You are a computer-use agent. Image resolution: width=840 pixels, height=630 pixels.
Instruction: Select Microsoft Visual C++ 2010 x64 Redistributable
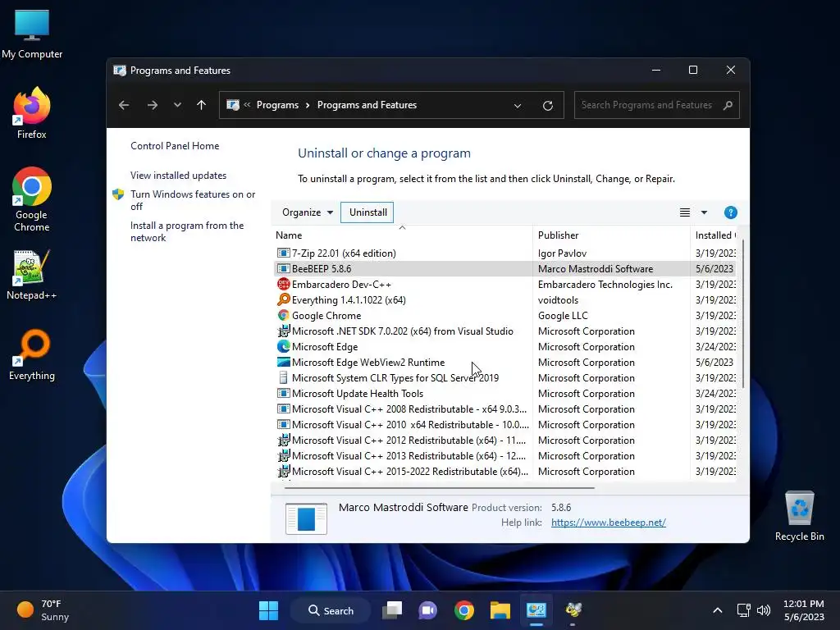(505, 424)
